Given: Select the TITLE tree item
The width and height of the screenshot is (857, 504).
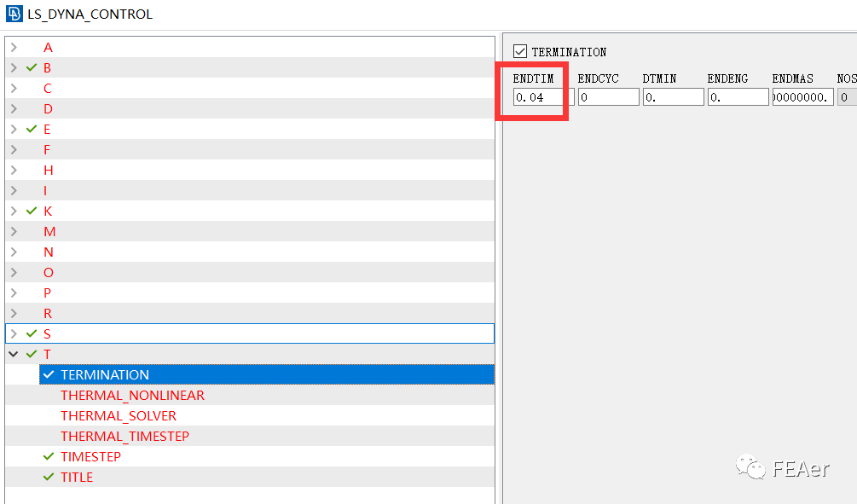Looking at the screenshot, I should click(77, 478).
